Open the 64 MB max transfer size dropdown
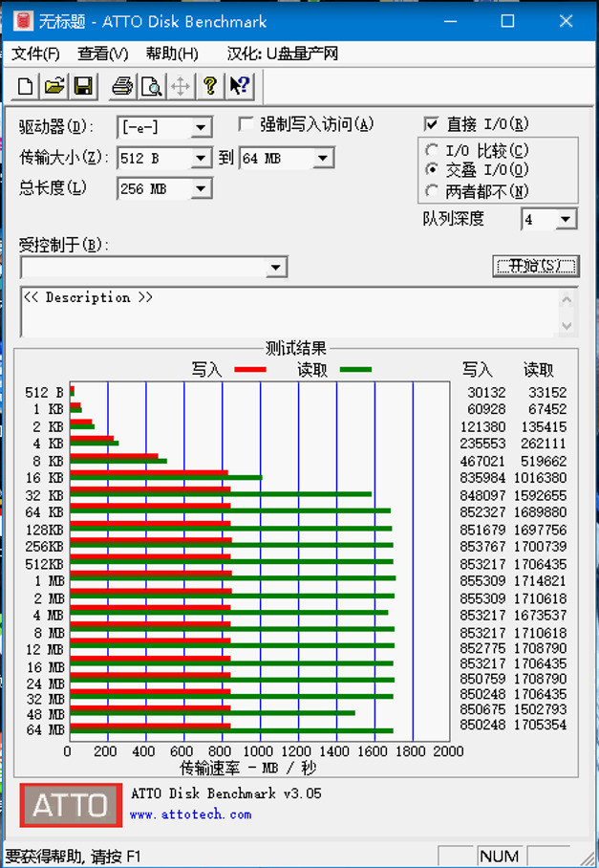Image resolution: width=599 pixels, height=868 pixels. (x=323, y=159)
